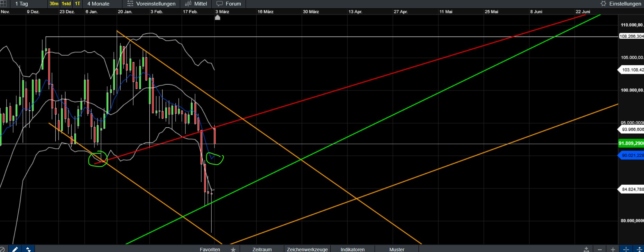
Task: Open the Indikatoren tab
Action: point(352,249)
